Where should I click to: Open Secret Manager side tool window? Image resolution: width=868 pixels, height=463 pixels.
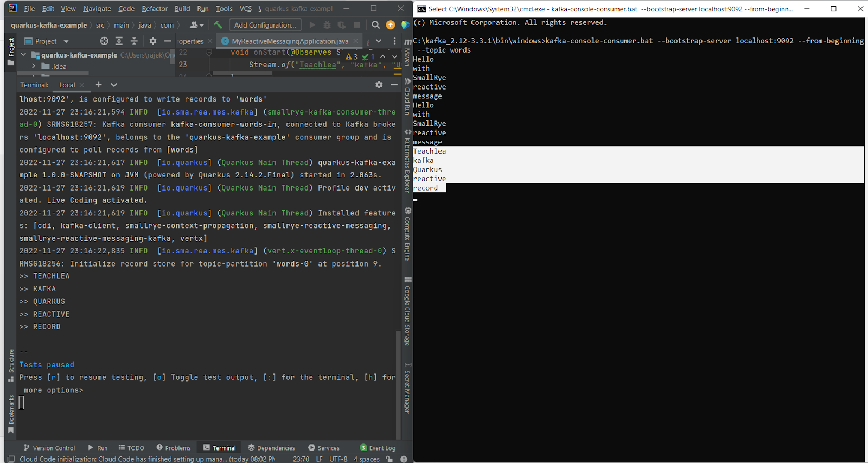407,388
